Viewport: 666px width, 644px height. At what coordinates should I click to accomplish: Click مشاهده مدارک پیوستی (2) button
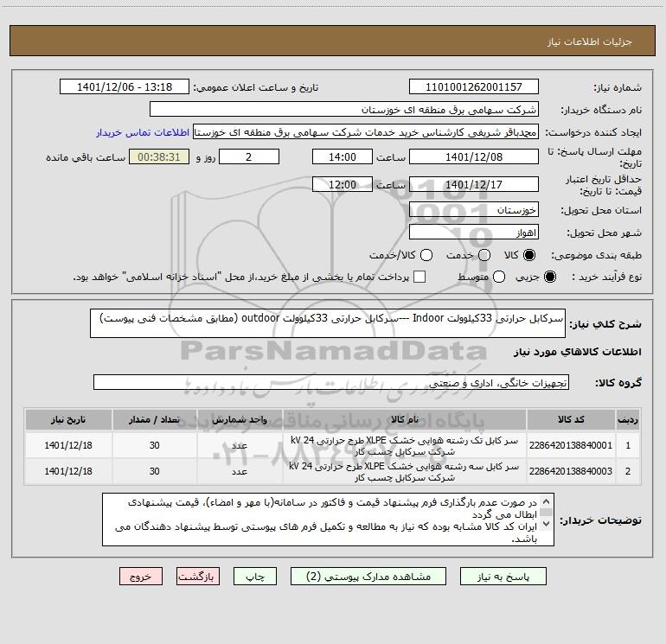point(368,577)
